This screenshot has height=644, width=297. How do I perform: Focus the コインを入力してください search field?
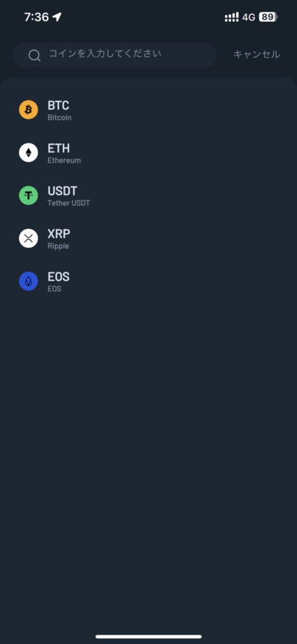pos(114,55)
